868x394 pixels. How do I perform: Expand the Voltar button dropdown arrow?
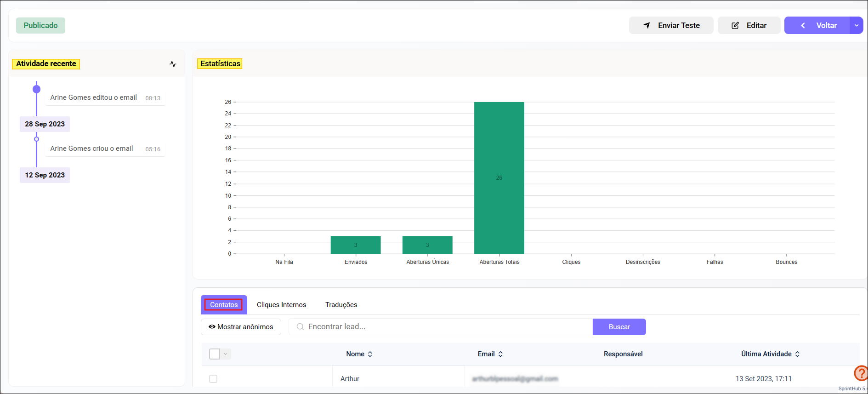857,25
